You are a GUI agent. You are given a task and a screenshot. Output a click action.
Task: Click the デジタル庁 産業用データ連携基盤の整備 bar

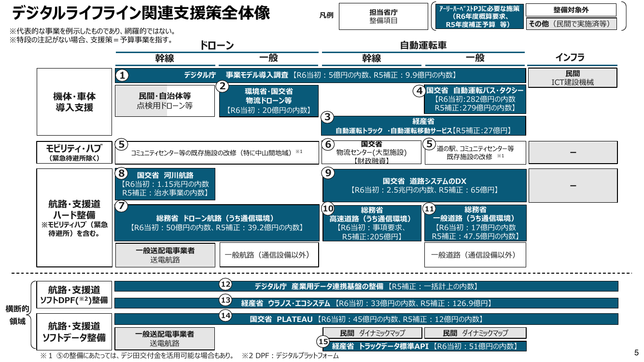[366, 286]
